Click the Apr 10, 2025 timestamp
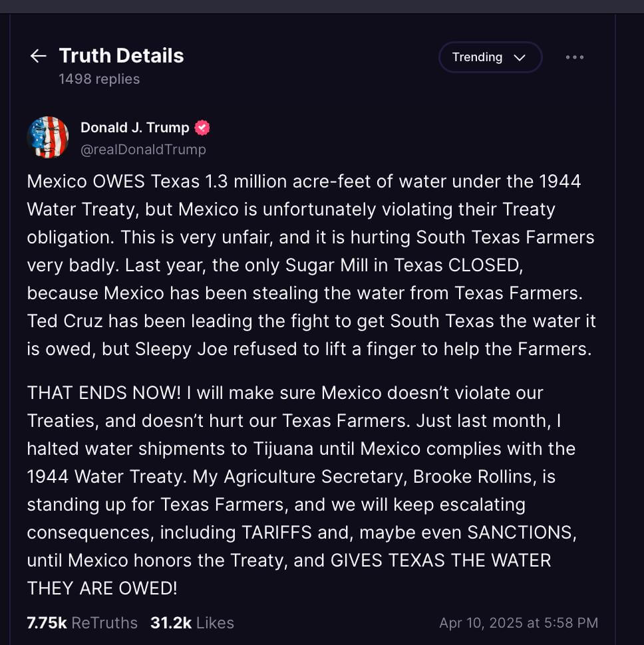Screen dimensions: 644x645 pyautogui.click(x=518, y=623)
